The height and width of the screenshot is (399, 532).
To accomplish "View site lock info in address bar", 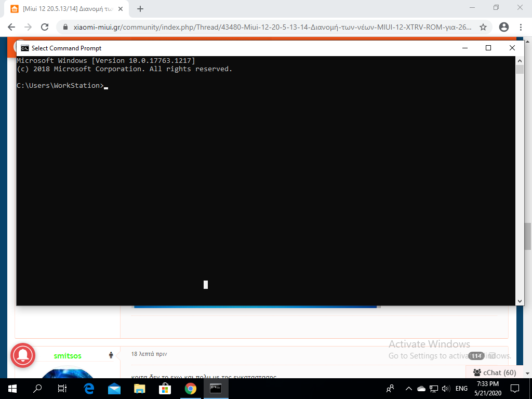I will (65, 27).
